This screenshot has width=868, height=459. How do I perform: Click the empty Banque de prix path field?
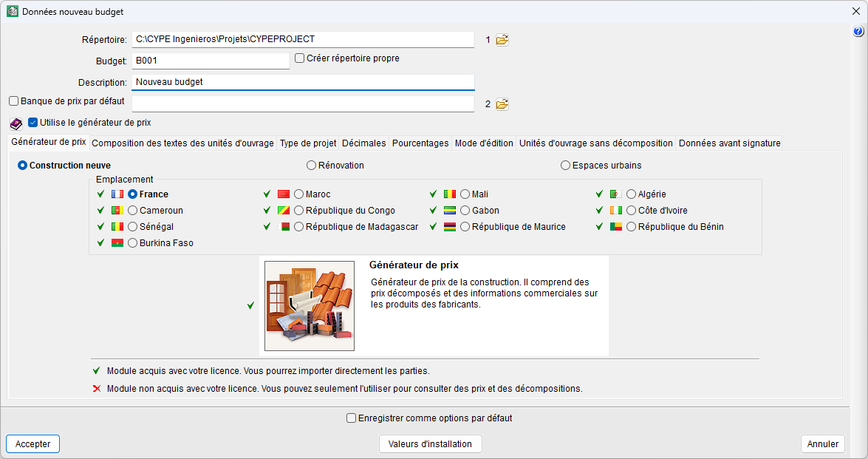click(x=303, y=103)
